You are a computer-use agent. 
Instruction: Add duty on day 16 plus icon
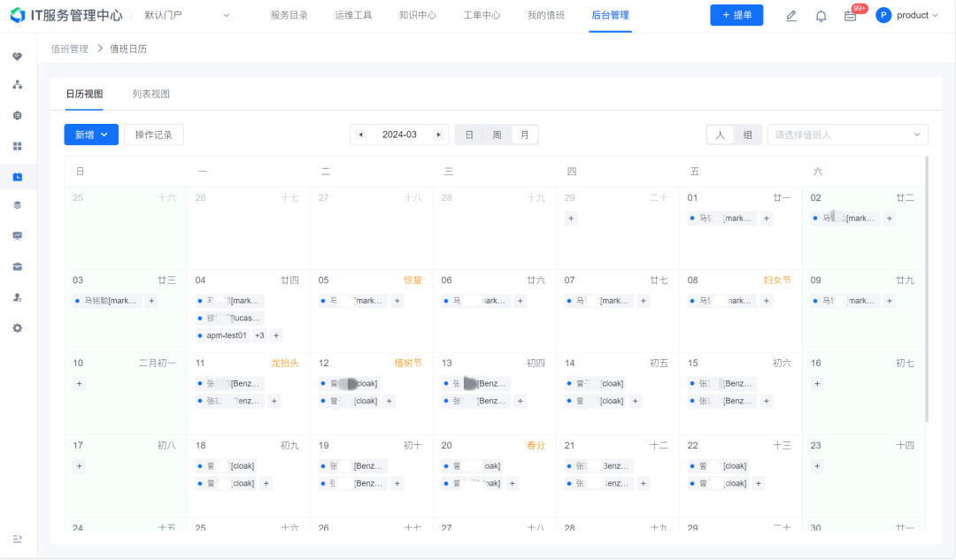817,383
